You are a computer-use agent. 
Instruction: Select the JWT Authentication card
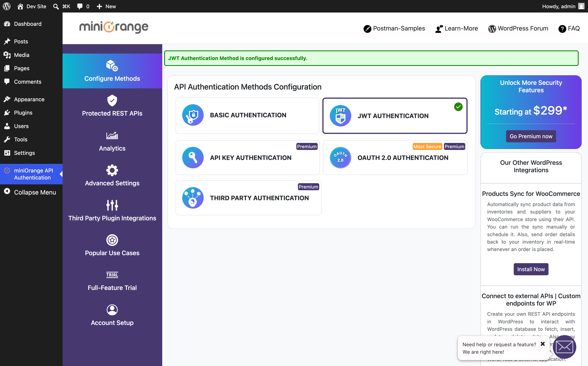point(395,116)
